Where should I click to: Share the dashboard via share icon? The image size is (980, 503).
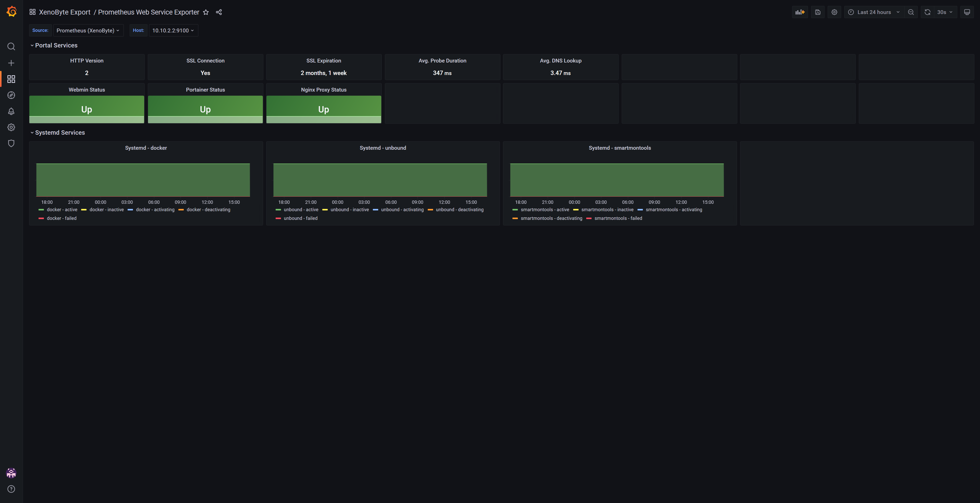click(219, 12)
